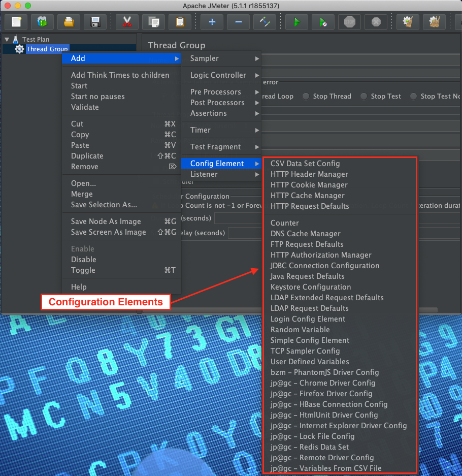Screen dimensions: 462x476
Task: Add CSV Data Set Config
Action: [x=340, y=163]
